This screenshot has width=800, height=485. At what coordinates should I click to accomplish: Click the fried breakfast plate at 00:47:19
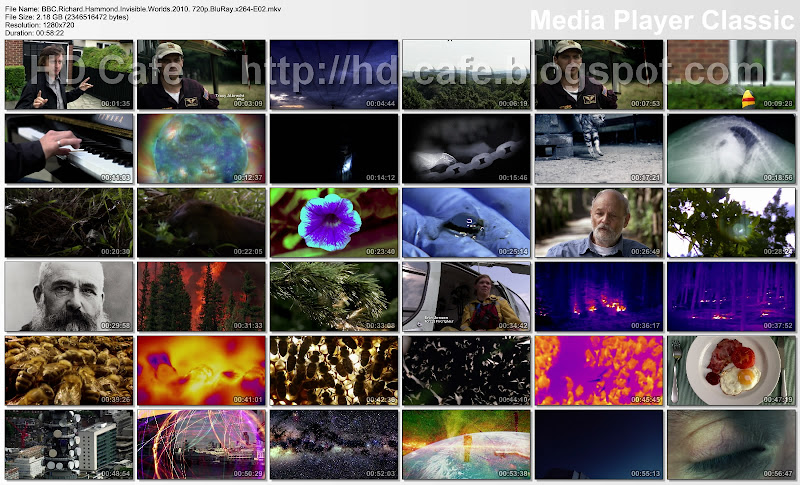coord(731,370)
